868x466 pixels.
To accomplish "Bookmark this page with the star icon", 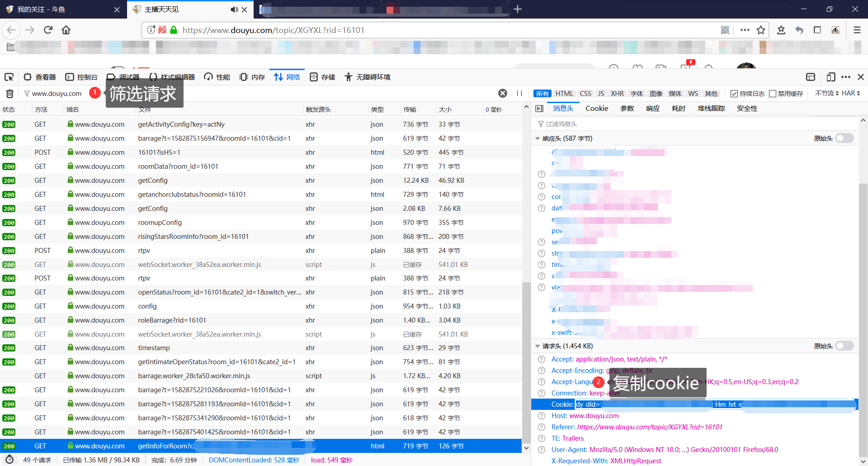I will (x=761, y=30).
